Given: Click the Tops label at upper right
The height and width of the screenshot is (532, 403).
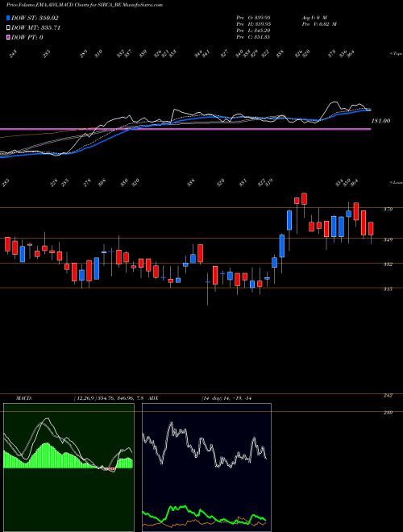Looking at the screenshot, I should click(x=396, y=54).
